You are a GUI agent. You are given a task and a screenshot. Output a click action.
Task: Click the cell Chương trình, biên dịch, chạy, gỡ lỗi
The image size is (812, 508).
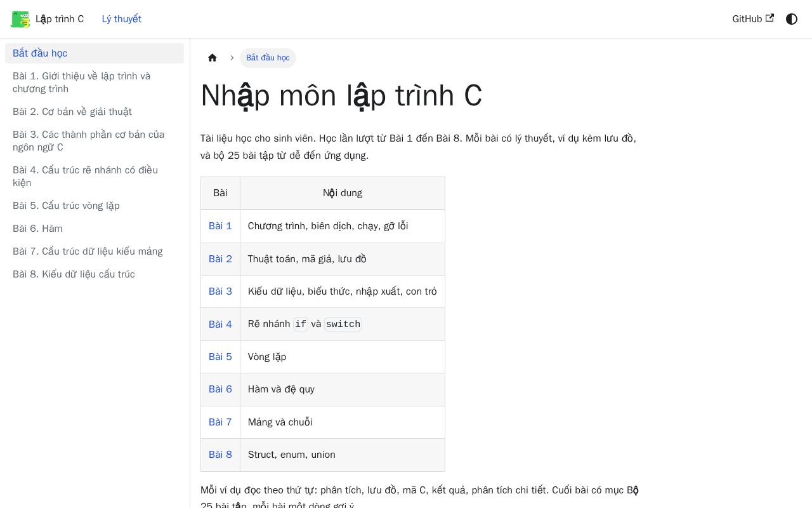pyautogui.click(x=343, y=226)
